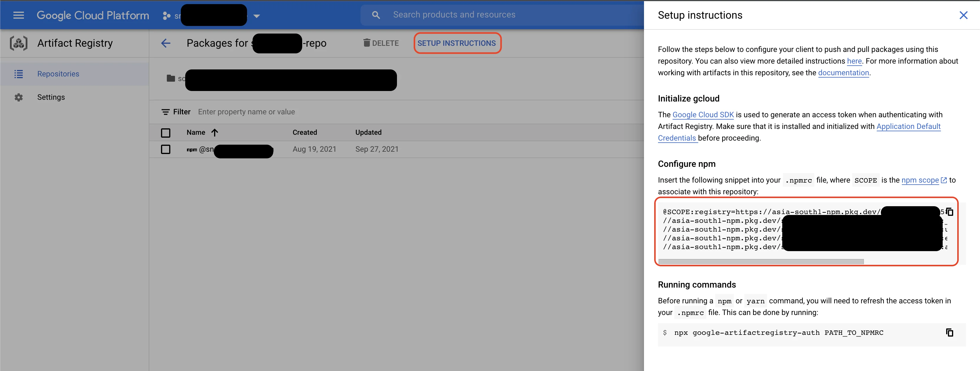The image size is (980, 371).
Task: Open the Google Cloud SDK link
Action: (x=703, y=115)
